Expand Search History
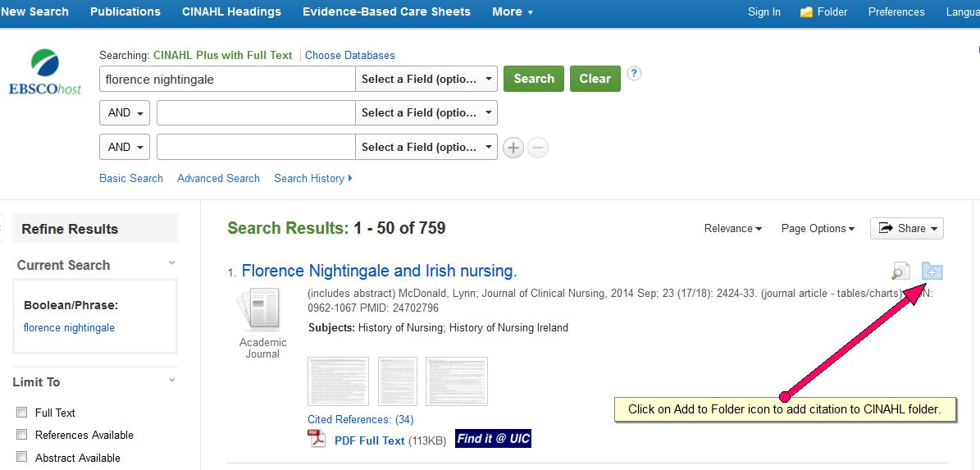Screen dimensions: 980x470 click(313, 179)
